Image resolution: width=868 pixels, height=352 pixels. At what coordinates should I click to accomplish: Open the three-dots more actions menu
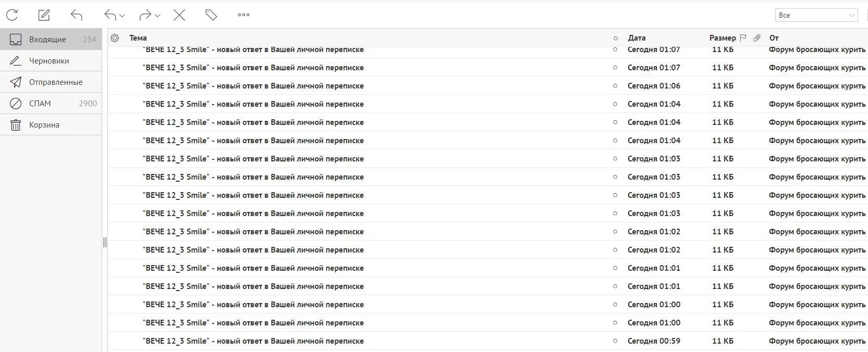coord(243,15)
